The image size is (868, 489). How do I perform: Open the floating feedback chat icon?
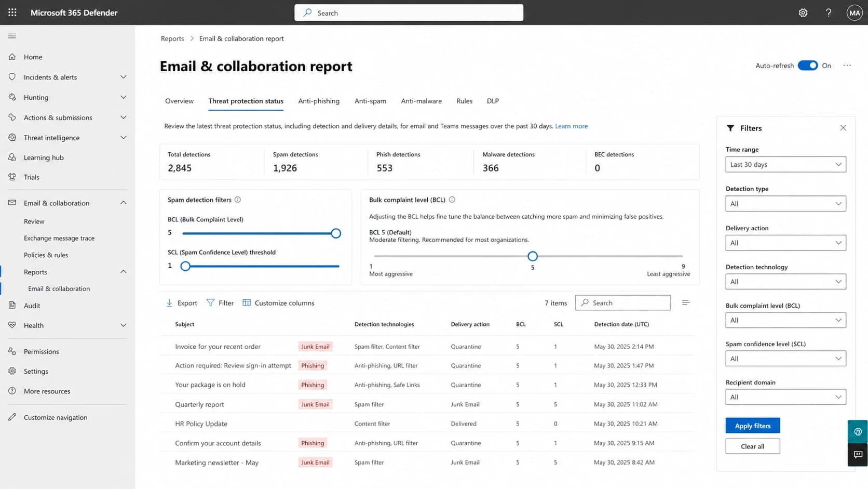[x=858, y=455]
